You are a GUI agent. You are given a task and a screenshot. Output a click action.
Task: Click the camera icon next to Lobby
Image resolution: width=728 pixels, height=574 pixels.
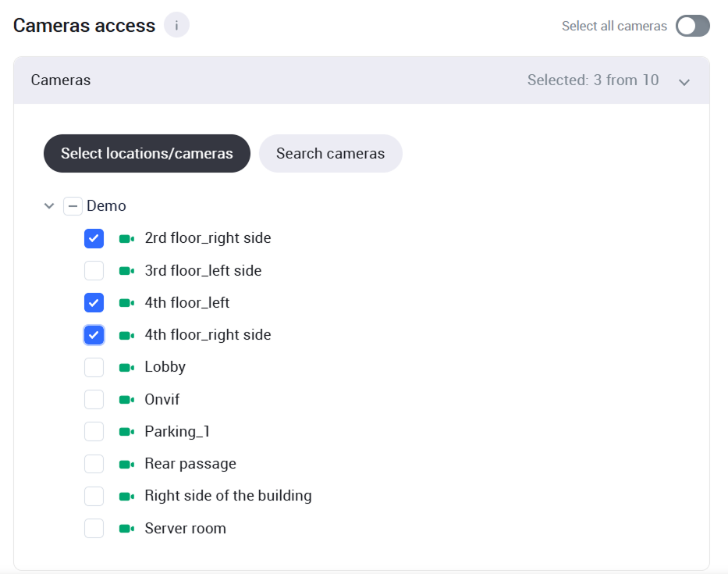[126, 367]
